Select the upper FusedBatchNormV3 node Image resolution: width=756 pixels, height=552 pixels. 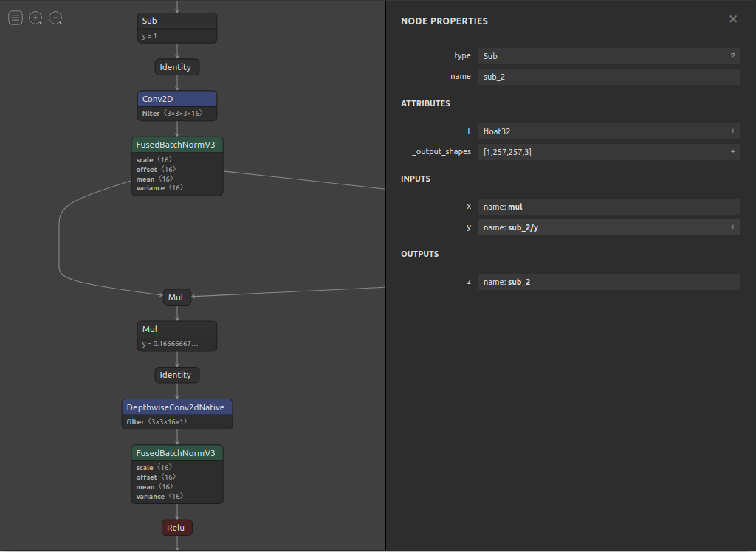pos(177,145)
